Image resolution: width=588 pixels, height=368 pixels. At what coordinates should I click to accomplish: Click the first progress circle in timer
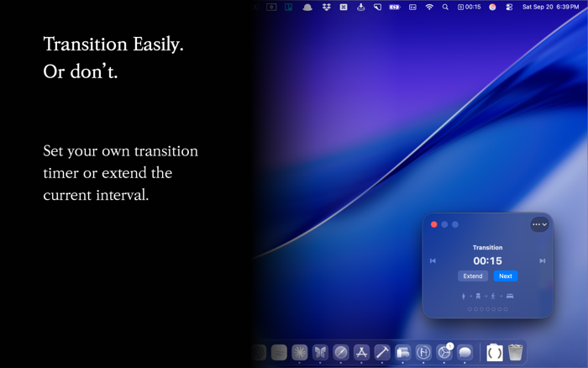pos(470,309)
